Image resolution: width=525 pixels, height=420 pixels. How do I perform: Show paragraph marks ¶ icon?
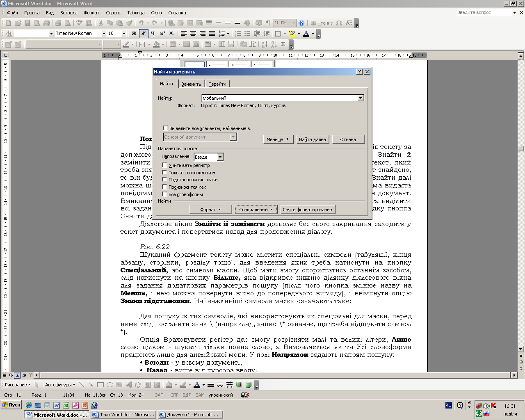[268, 23]
